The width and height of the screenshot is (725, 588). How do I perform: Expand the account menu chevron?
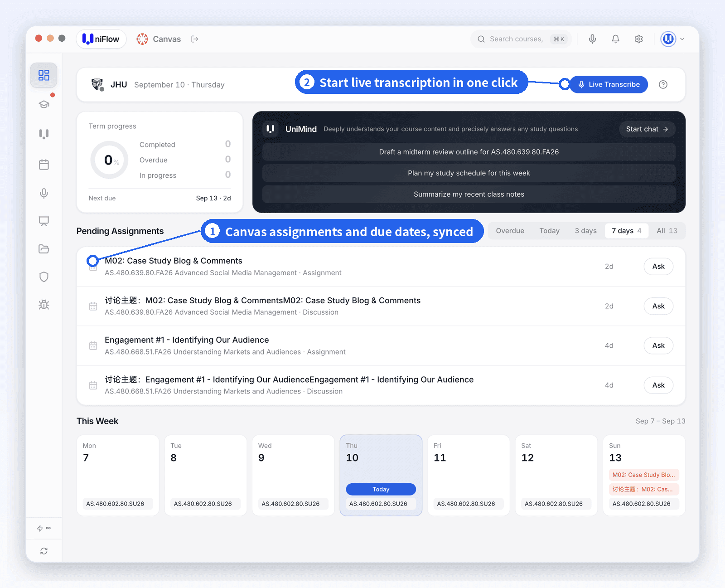tap(682, 39)
